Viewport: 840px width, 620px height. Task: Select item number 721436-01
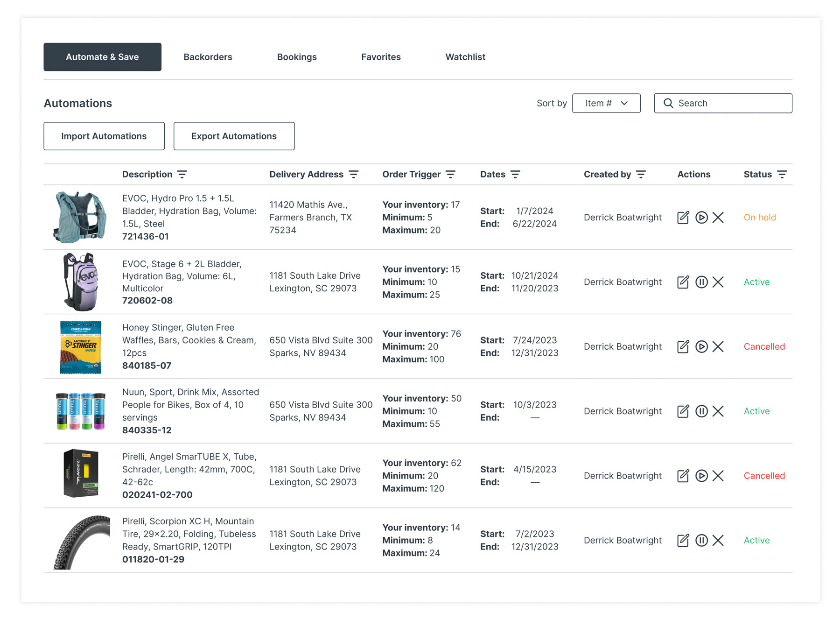pos(146,237)
